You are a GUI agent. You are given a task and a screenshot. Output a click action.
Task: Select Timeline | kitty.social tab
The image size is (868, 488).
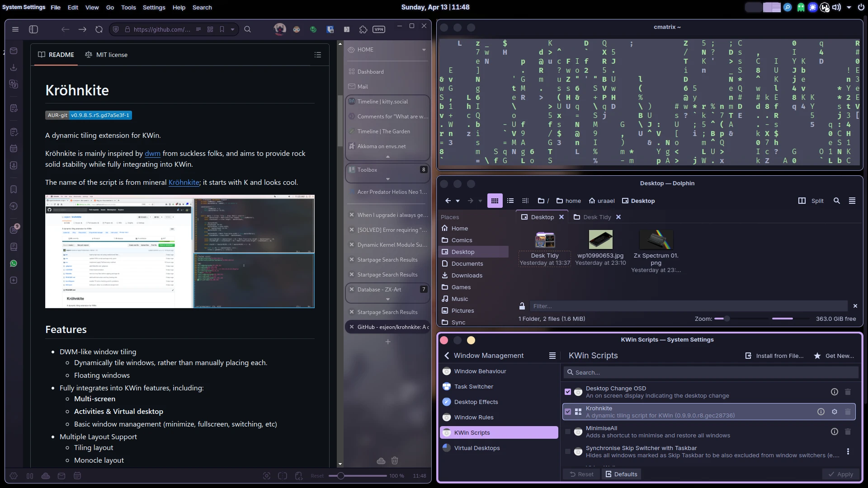[387, 102]
